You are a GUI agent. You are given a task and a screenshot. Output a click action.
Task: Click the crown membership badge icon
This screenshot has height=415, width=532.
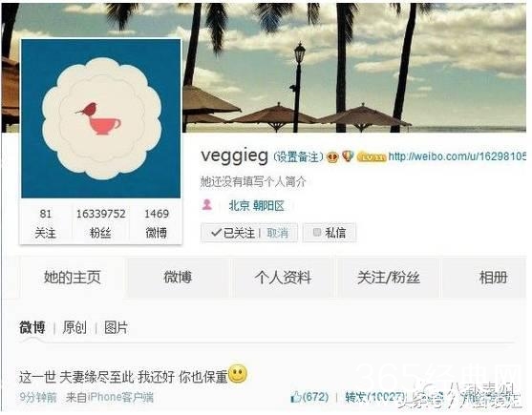332,156
